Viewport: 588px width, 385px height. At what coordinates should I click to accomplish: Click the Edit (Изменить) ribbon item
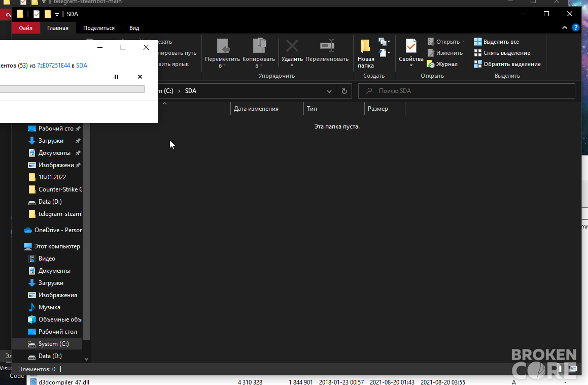point(445,53)
